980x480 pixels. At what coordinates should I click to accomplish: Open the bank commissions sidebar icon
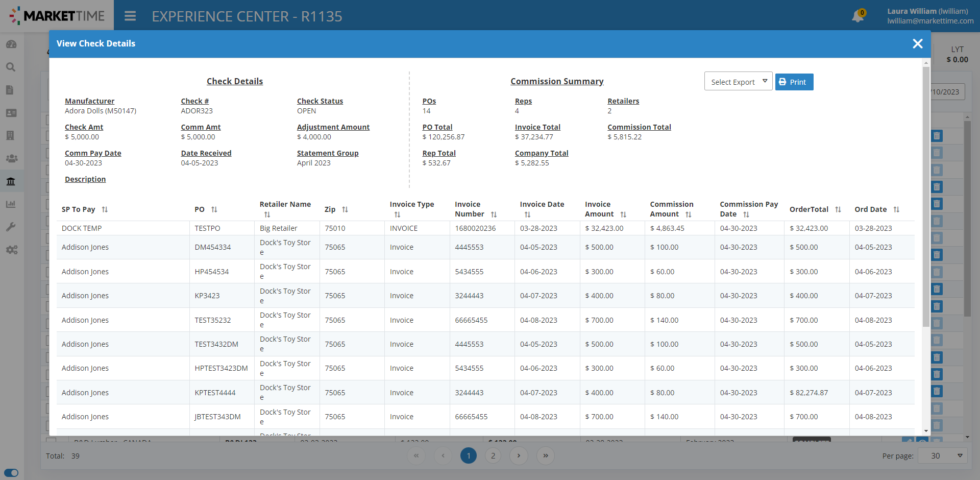11,181
